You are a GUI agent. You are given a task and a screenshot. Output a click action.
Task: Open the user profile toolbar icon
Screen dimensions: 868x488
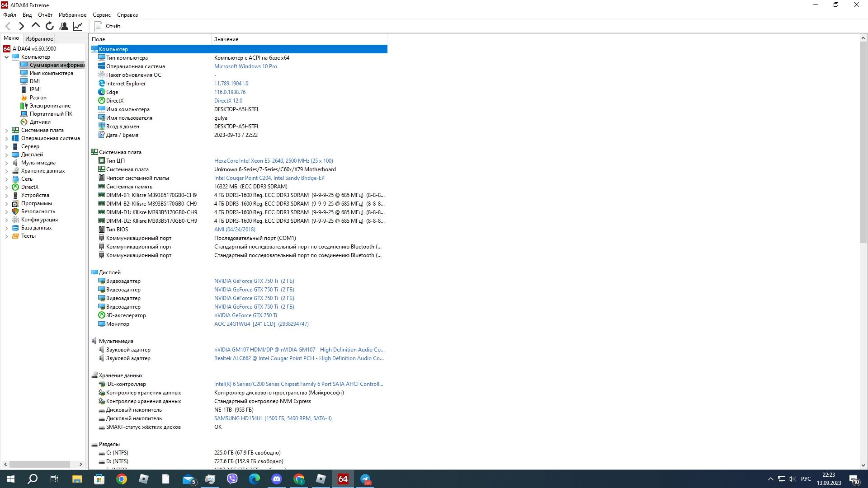pyautogui.click(x=64, y=26)
